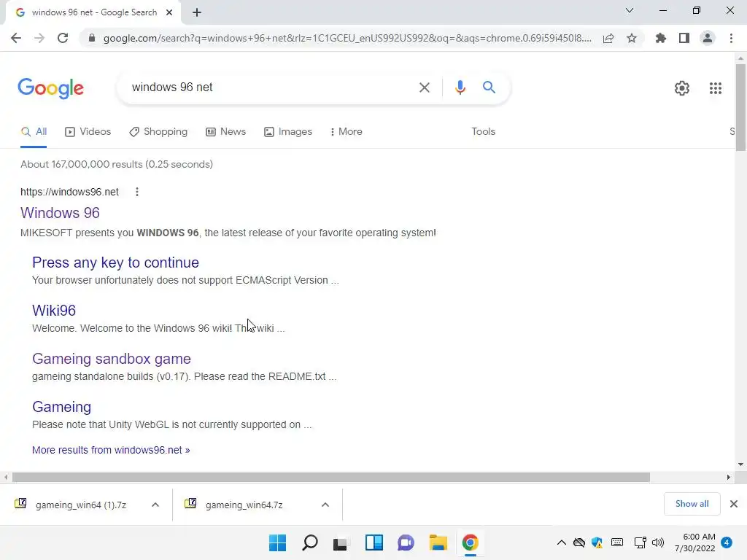Screen dimensions: 747x560
Task: Reload the Google search page
Action: [63, 38]
